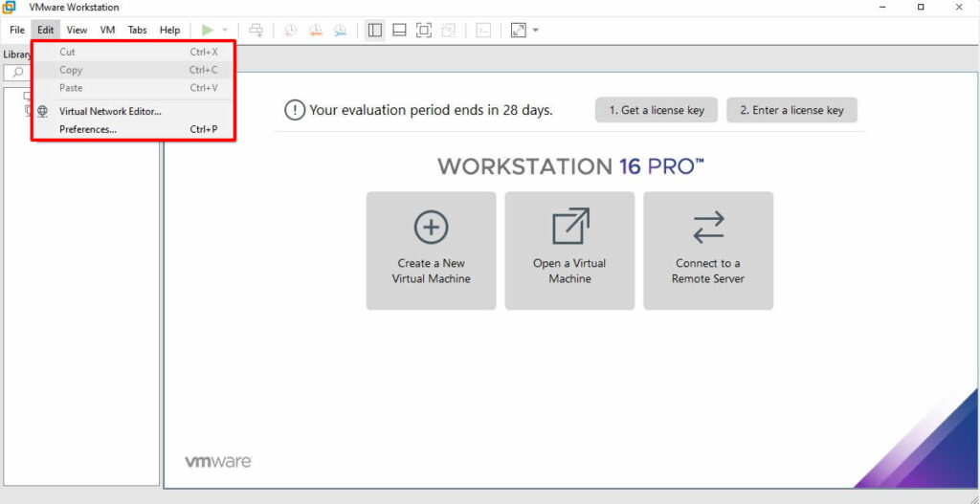
Task: Select Copy in the Edit menu
Action: [134, 70]
